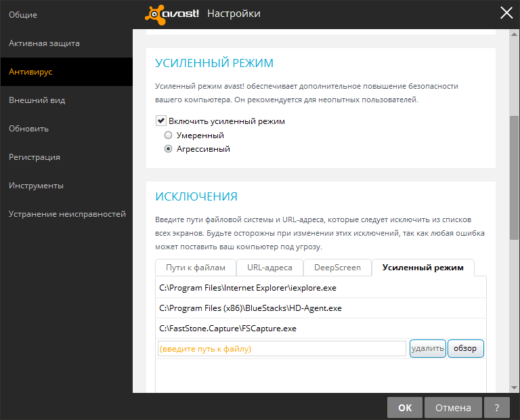Click the vertical scrollbar thumb
This screenshot has width=520, height=420.
tap(514, 177)
